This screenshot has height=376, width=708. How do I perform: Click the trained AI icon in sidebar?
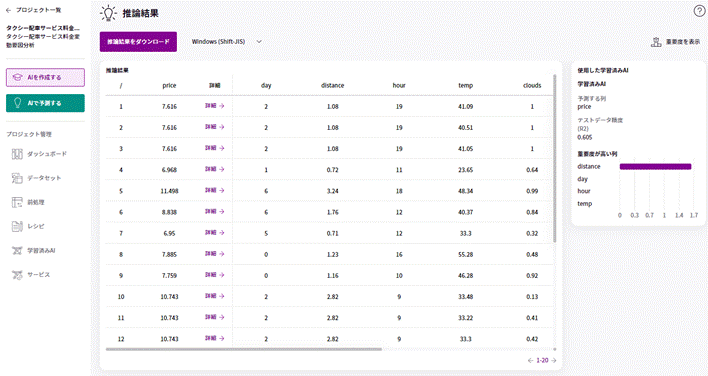pyautogui.click(x=17, y=251)
